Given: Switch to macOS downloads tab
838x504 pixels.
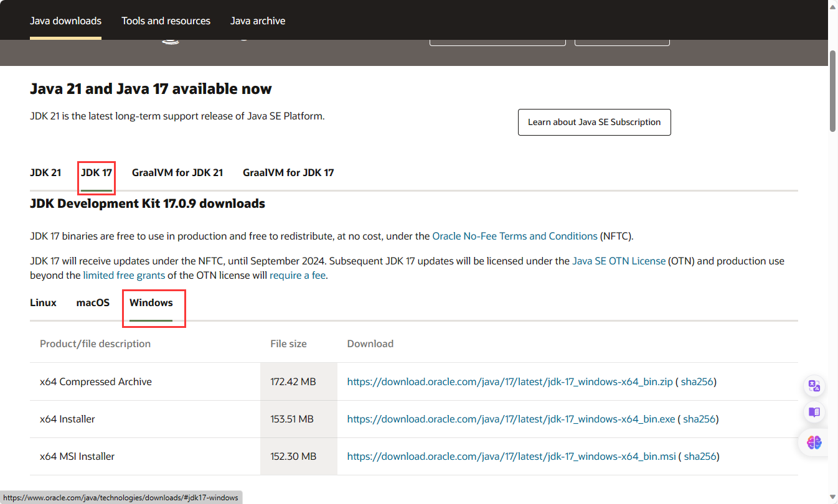Looking at the screenshot, I should click(93, 302).
